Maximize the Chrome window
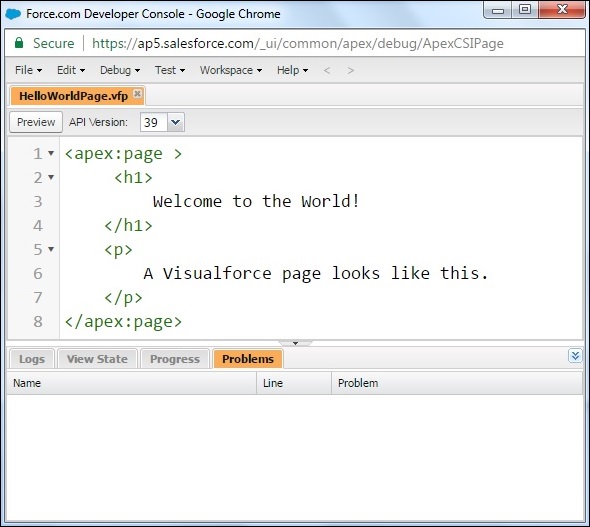 click(525, 10)
